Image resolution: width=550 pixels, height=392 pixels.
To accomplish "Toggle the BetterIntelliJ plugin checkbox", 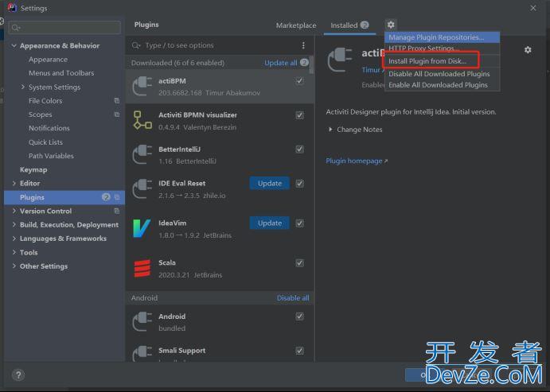I will pyautogui.click(x=299, y=149).
